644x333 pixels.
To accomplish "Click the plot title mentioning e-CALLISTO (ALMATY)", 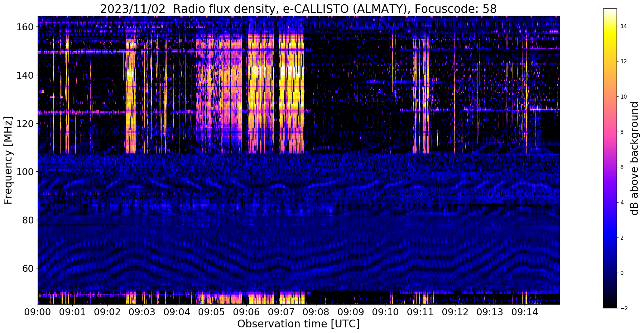I will [298, 9].
